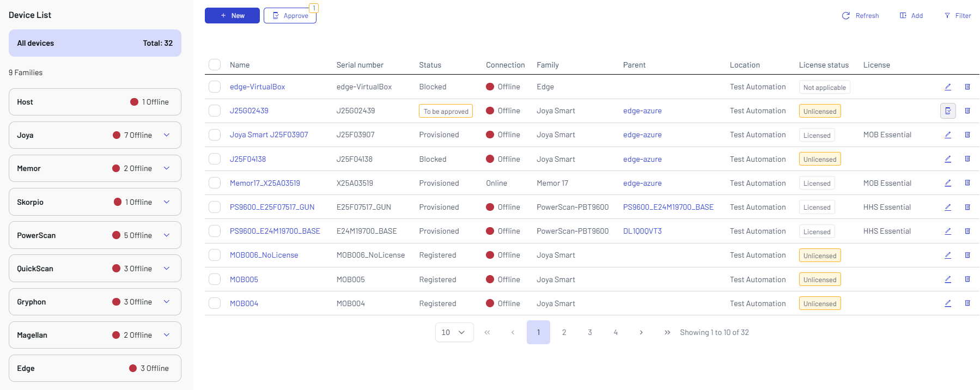Go to previous page arrow
Screen dimensions: 980x390
tap(513, 332)
